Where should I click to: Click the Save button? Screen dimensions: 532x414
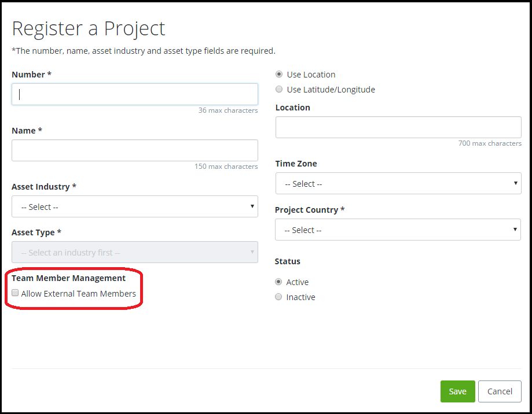pyautogui.click(x=458, y=391)
